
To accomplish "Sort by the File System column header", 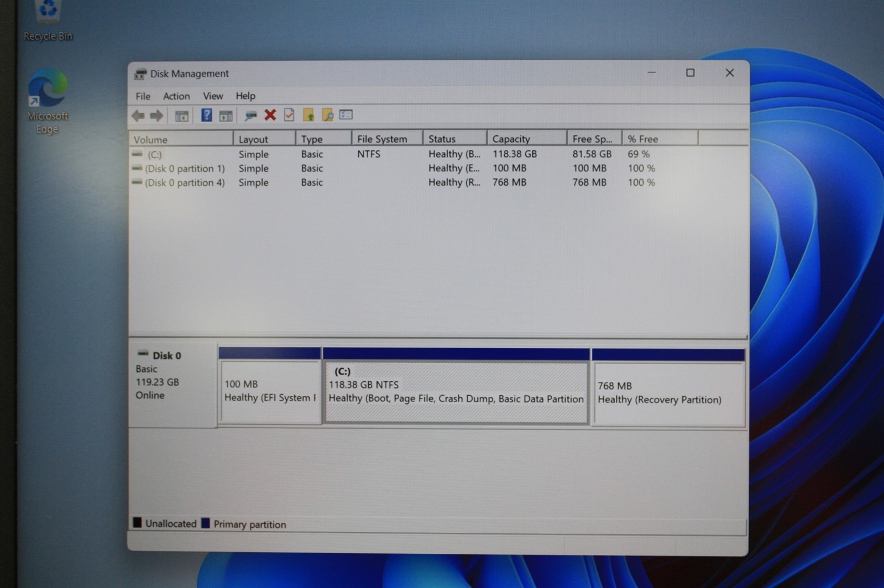I will (387, 139).
